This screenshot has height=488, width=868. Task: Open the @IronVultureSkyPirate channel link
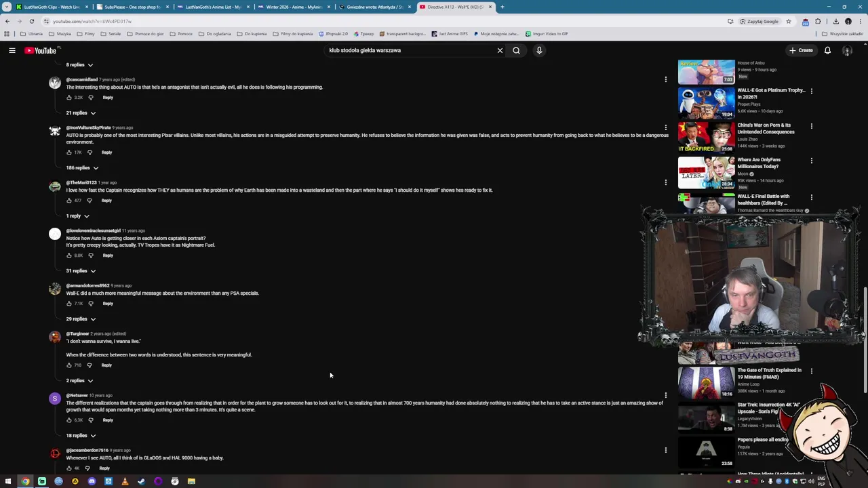coord(88,127)
